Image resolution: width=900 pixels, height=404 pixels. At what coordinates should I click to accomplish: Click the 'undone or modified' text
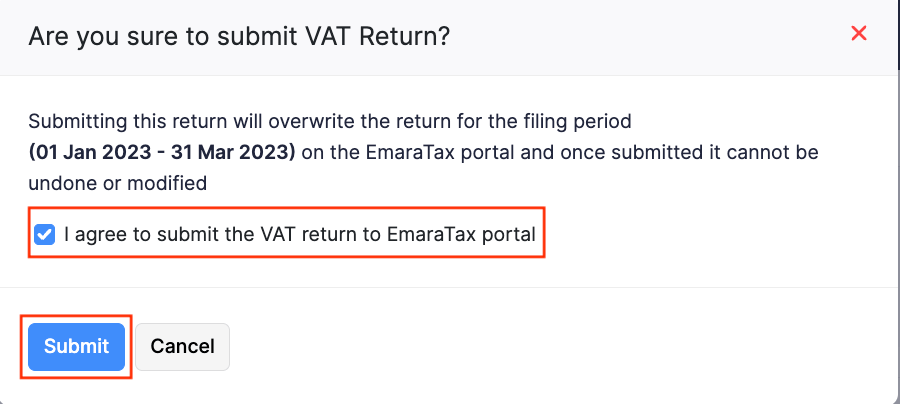coord(118,183)
